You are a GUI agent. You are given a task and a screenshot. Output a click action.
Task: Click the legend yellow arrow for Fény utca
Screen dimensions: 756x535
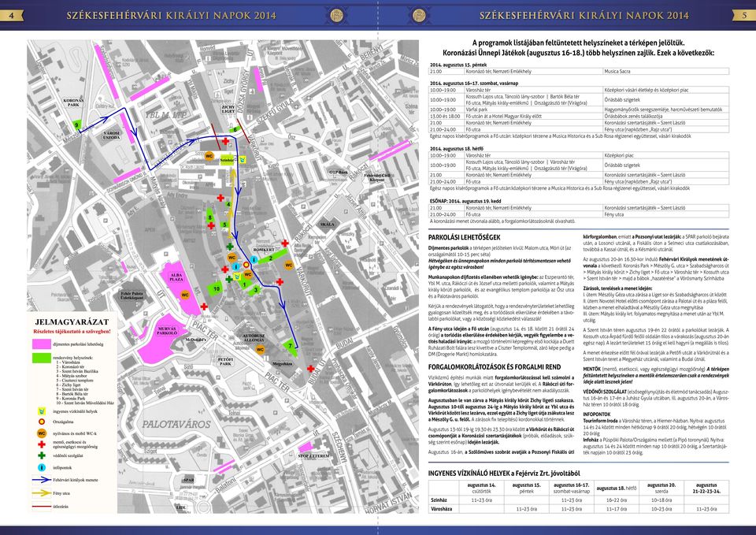click(42, 493)
